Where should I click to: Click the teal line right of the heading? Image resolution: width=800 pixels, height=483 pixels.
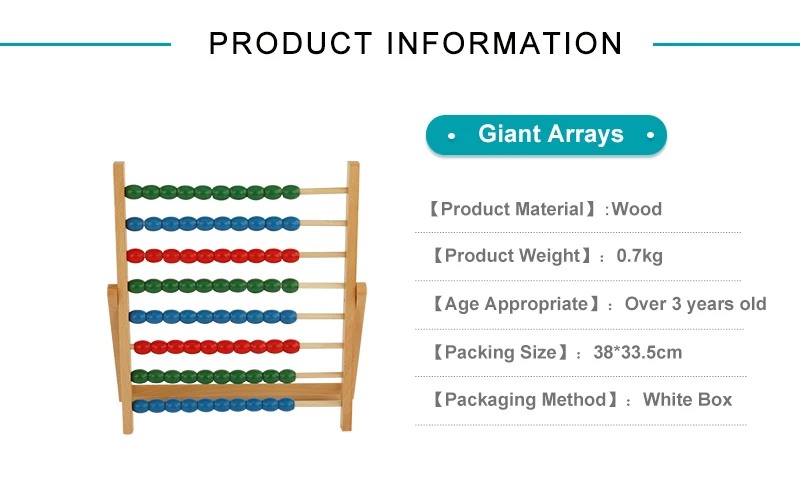[x=725, y=44]
